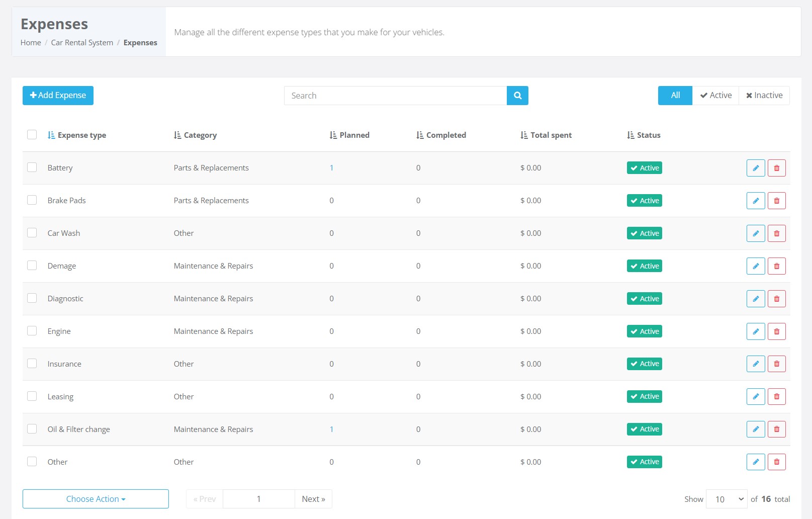Delete the Leasing expense
This screenshot has width=812, height=519.
777,397
